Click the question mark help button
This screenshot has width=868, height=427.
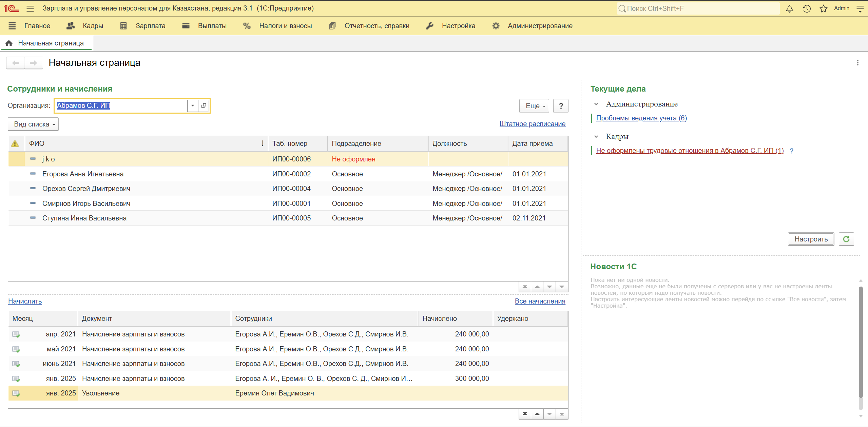(x=561, y=106)
